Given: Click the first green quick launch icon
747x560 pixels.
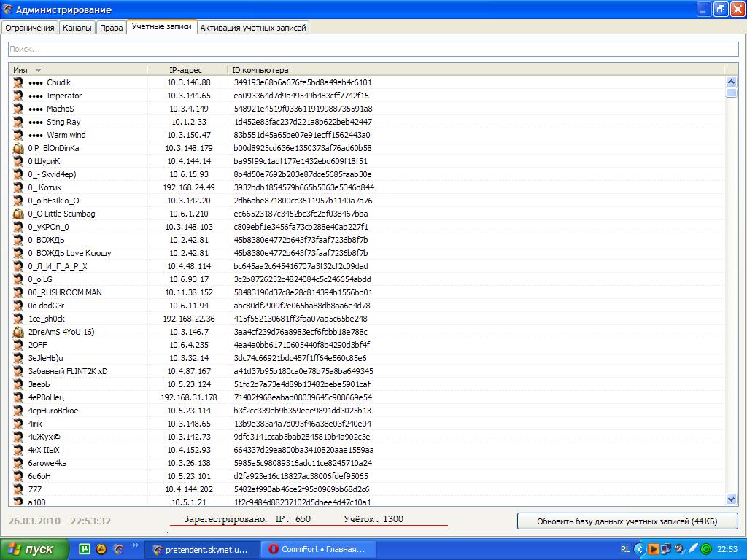Looking at the screenshot, I should (85, 549).
